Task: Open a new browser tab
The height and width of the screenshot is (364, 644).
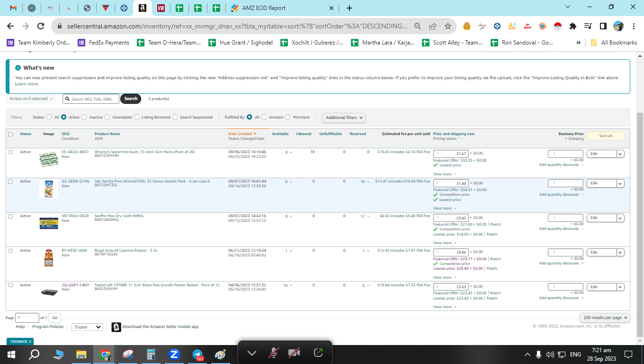Action: click(x=349, y=8)
